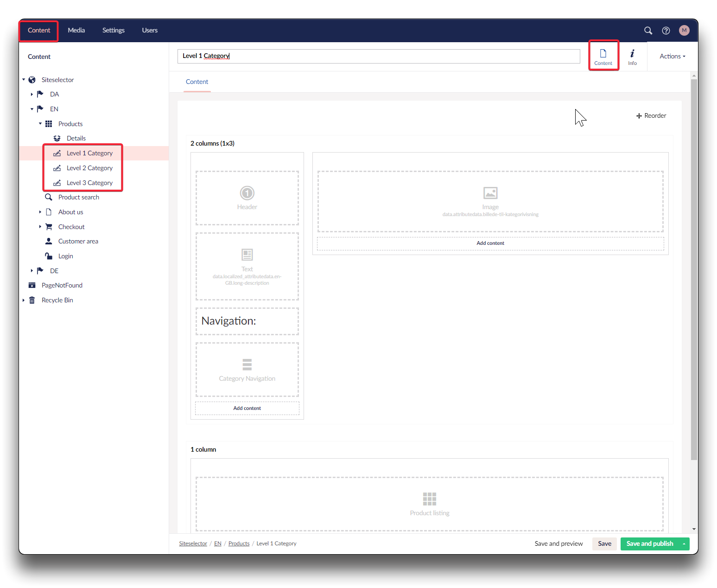The width and height of the screenshot is (717, 588).
Task: Click the Products breadcrumb link
Action: pyautogui.click(x=239, y=543)
